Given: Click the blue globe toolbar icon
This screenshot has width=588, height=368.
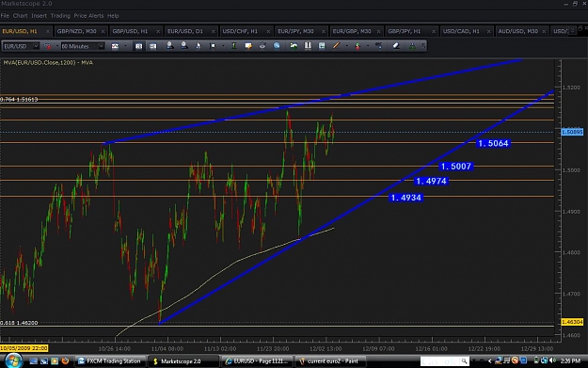Looking at the screenshot, I should (x=277, y=46).
